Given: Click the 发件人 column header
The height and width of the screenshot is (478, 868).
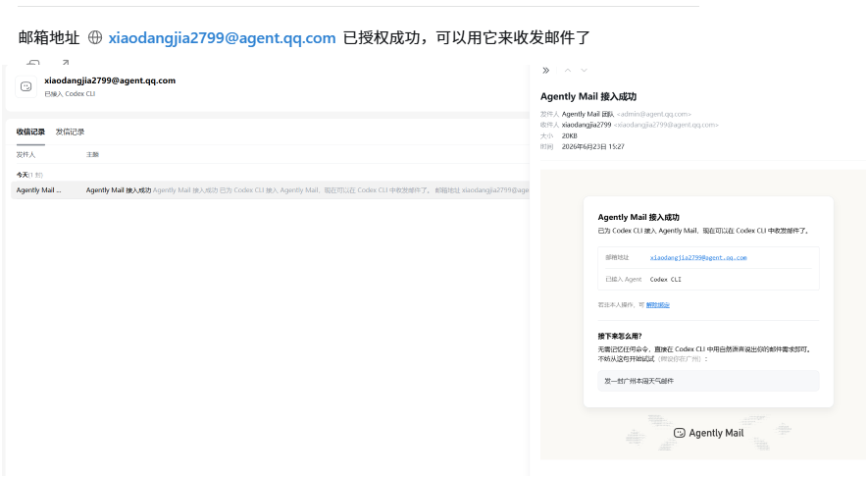Looking at the screenshot, I should click(x=26, y=154).
